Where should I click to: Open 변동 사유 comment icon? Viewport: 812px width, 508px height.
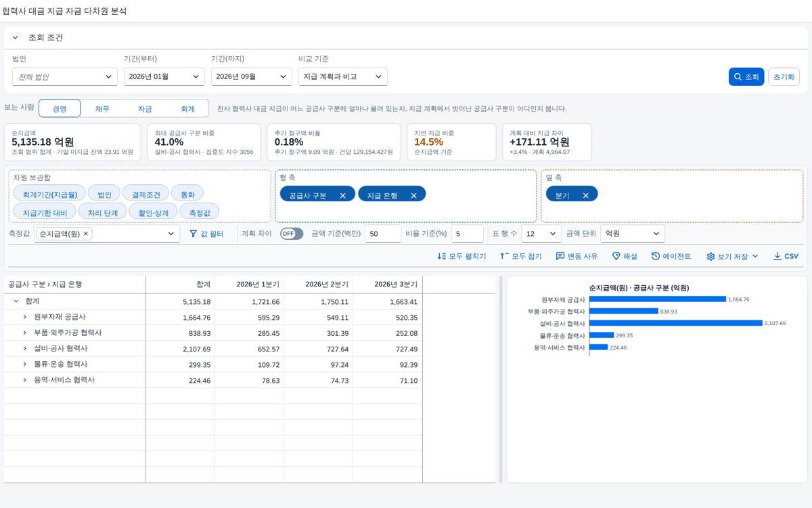click(560, 256)
